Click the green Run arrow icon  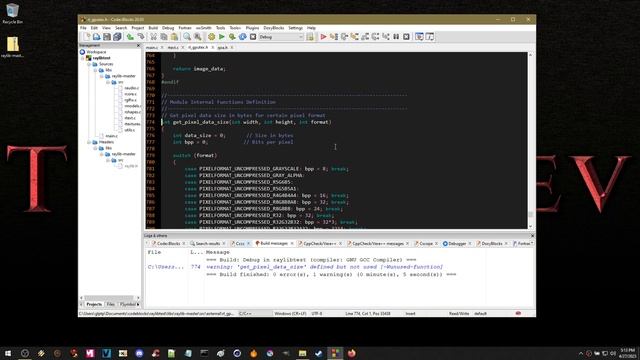[x=222, y=37]
